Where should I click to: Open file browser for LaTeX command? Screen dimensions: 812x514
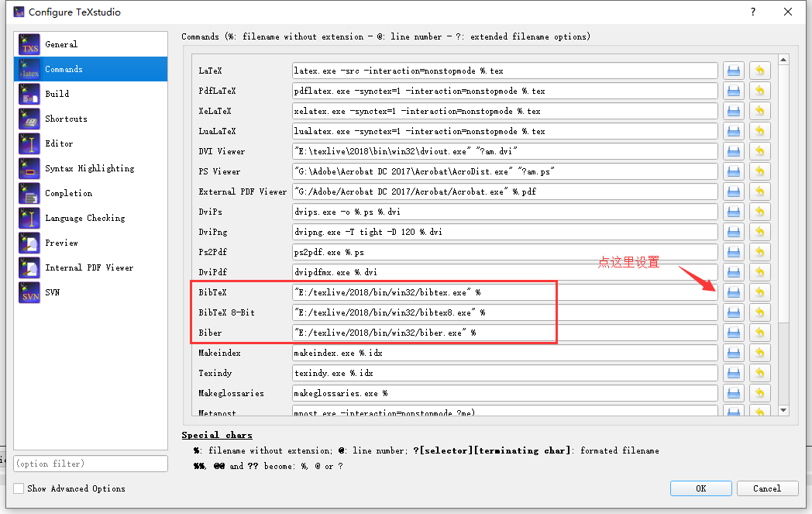tap(733, 71)
